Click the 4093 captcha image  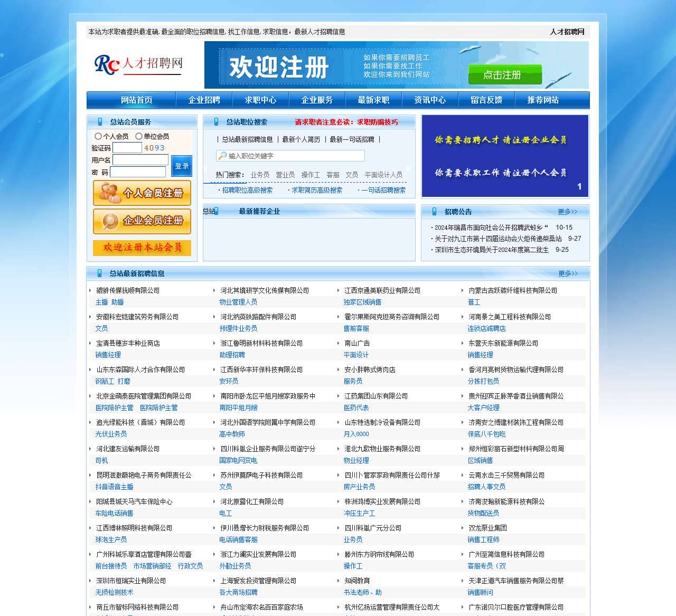pyautogui.click(x=154, y=148)
